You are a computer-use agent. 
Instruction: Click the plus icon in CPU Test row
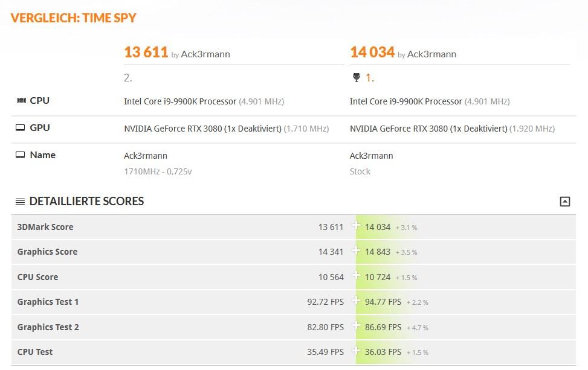(356, 351)
